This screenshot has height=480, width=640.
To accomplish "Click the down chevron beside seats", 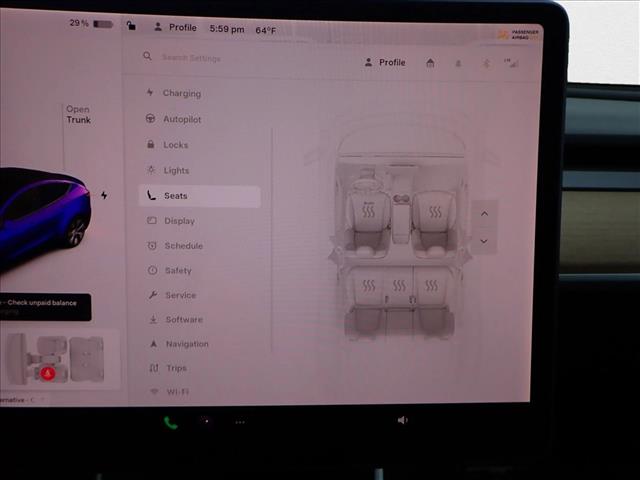I will coord(484,241).
